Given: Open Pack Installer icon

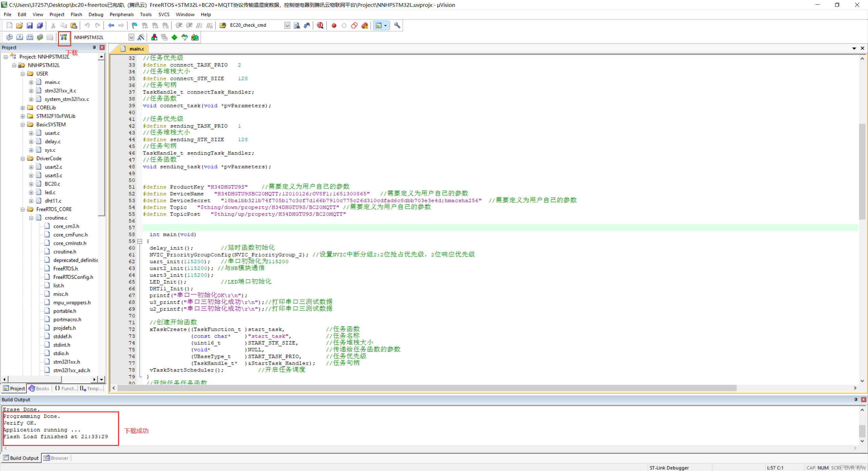Looking at the screenshot, I should [x=195, y=37].
